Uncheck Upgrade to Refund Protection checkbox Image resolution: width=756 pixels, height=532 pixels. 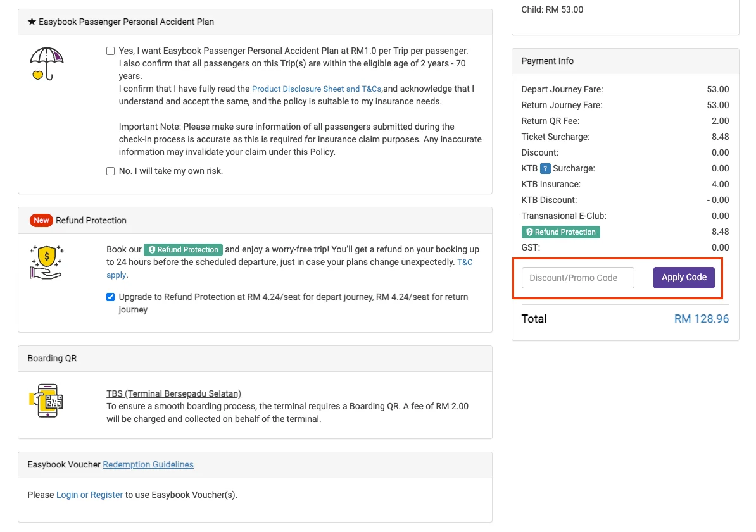click(110, 297)
